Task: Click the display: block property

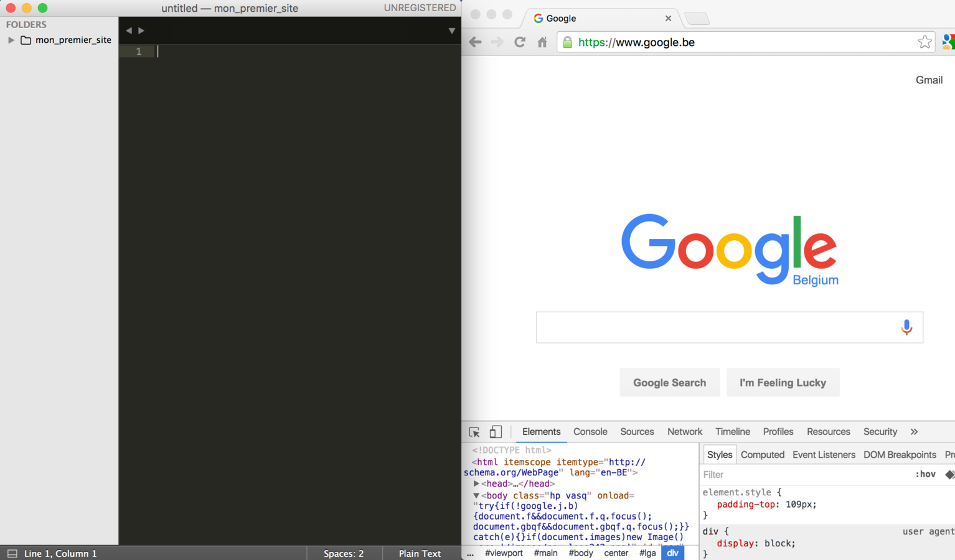Action: click(x=756, y=543)
